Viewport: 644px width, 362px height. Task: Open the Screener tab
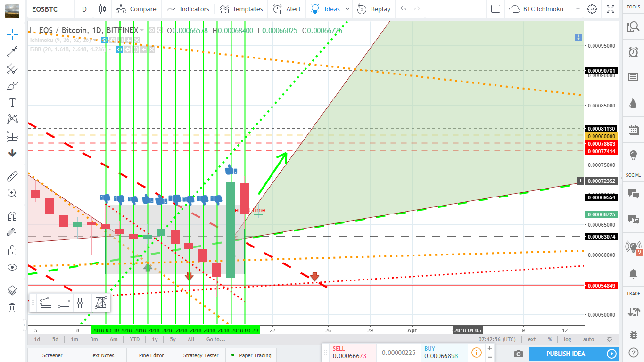tap(52, 355)
